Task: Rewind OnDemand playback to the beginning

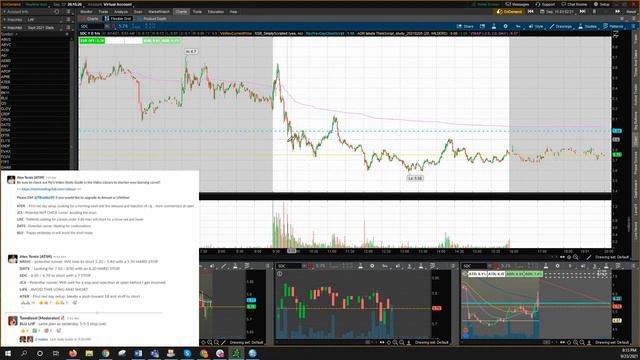Action: (531, 11)
